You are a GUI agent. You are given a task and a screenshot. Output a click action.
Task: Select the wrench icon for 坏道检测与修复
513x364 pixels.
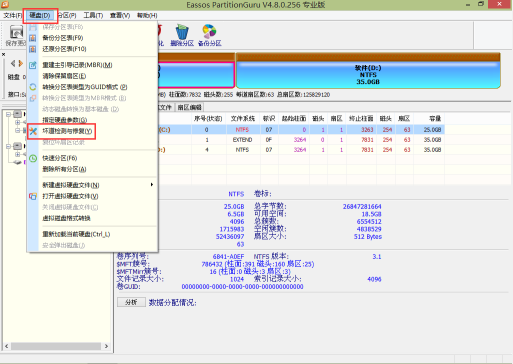[33, 131]
